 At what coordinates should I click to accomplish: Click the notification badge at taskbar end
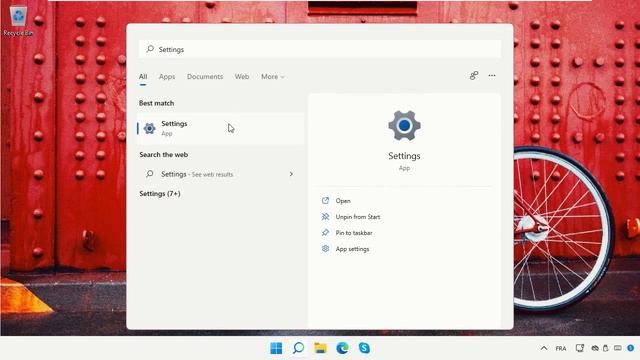click(x=631, y=348)
